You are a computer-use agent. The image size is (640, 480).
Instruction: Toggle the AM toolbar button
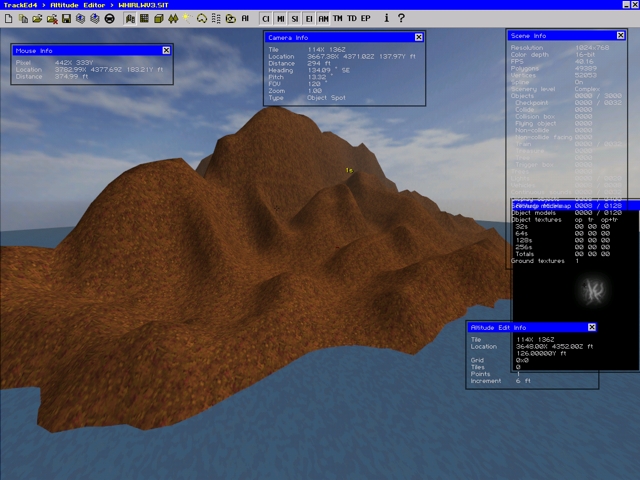(323, 19)
